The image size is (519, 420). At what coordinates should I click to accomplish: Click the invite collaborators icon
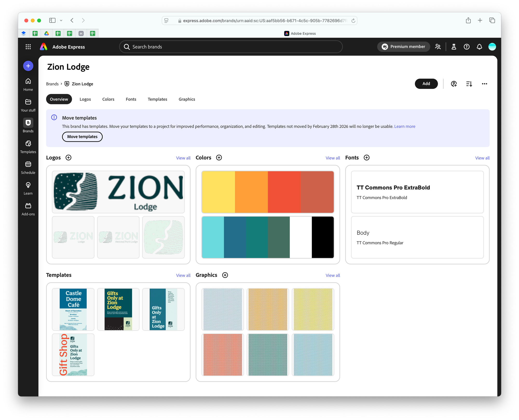(x=454, y=84)
